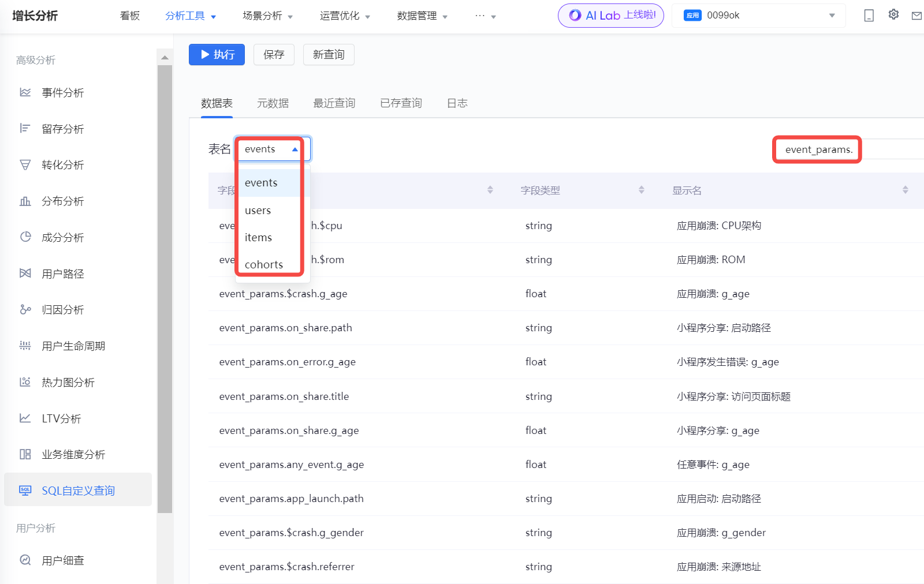Open 事件分析 in sidebar
Image resolution: width=924 pixels, height=584 pixels.
tap(62, 92)
